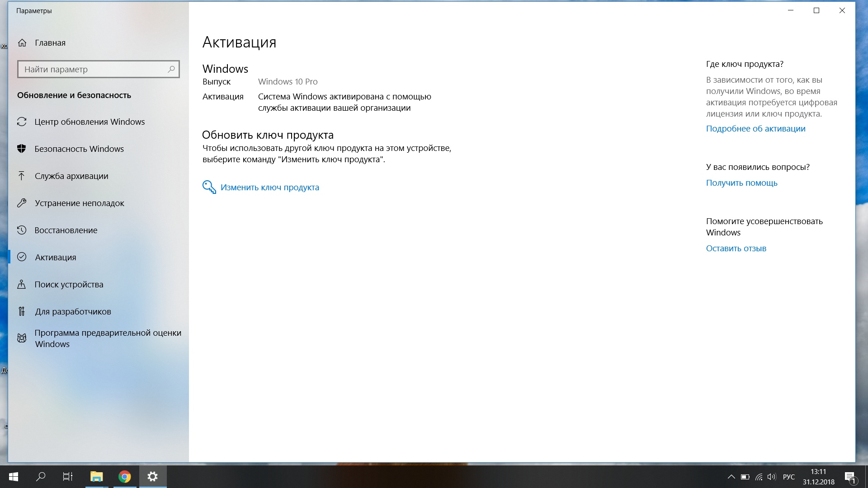Click the volume speaker tray icon
The image size is (868, 488).
[x=772, y=477]
